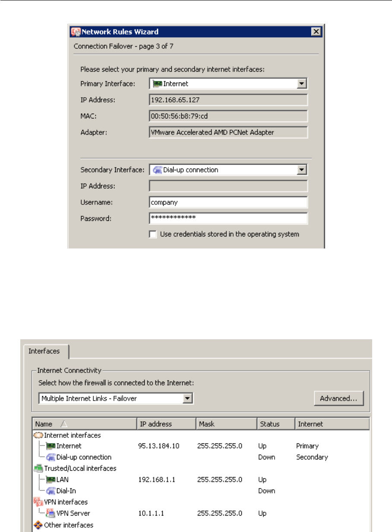Click the Internet network card icon in Primary Interface
The height and width of the screenshot is (532, 392).
pos(157,84)
